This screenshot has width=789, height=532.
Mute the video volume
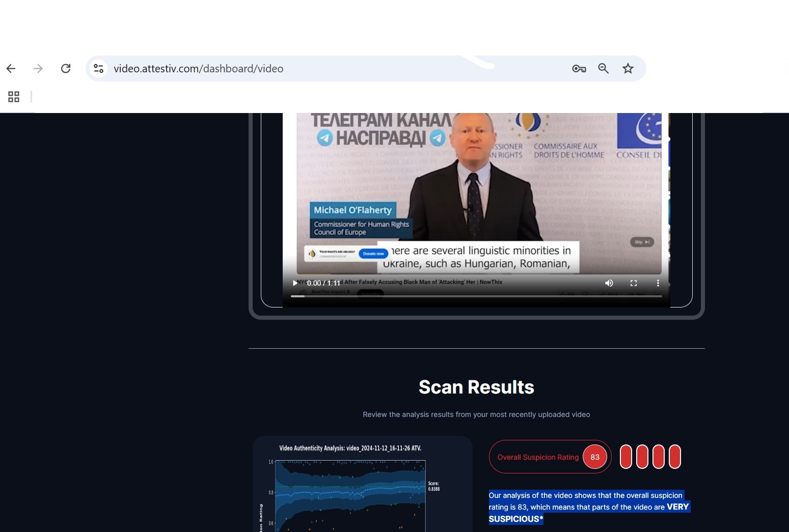[609, 283]
